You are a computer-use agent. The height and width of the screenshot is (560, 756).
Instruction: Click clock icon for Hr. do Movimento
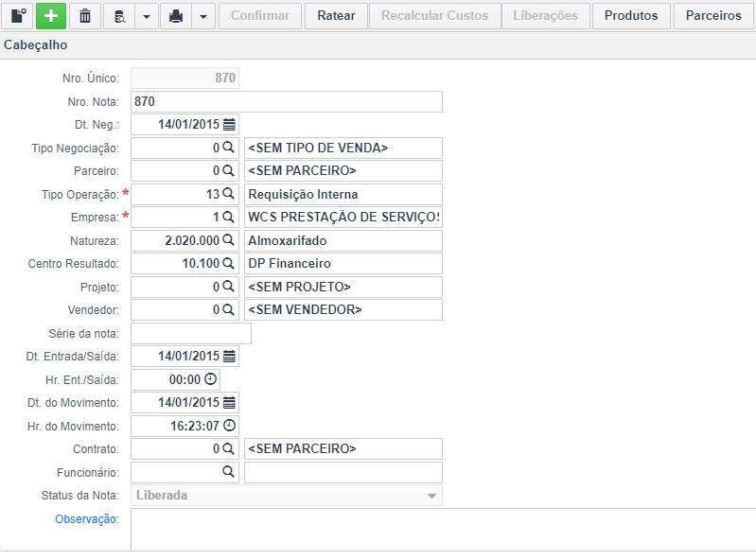coord(230,426)
